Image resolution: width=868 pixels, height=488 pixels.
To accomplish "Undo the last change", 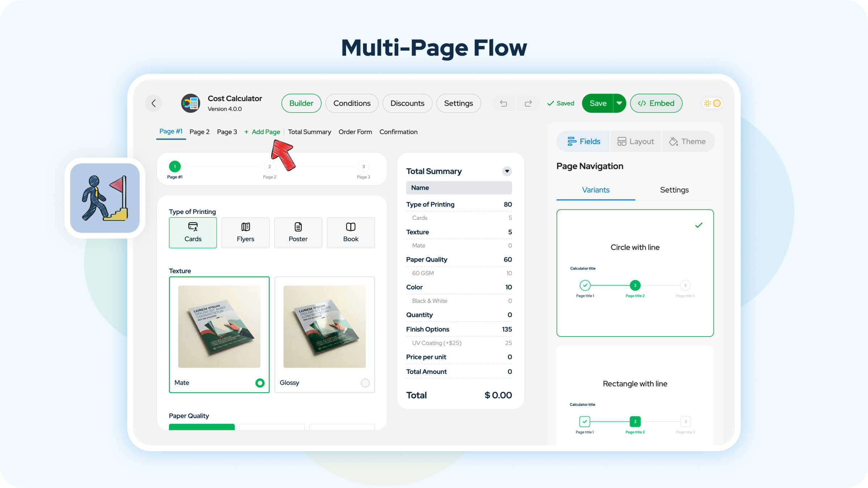I will click(503, 103).
